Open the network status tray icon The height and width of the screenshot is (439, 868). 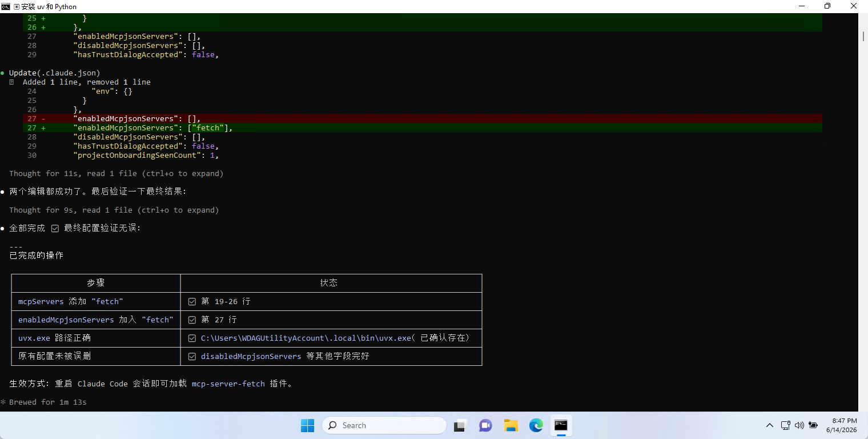786,425
